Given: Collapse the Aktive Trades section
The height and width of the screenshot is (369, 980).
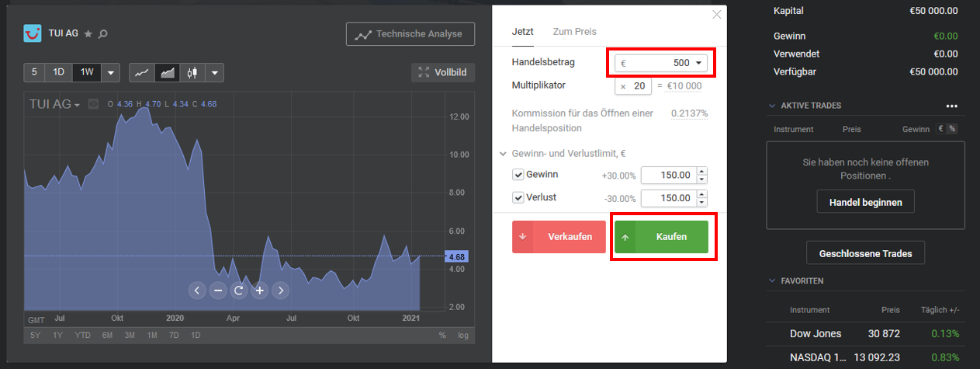Looking at the screenshot, I should click(772, 106).
